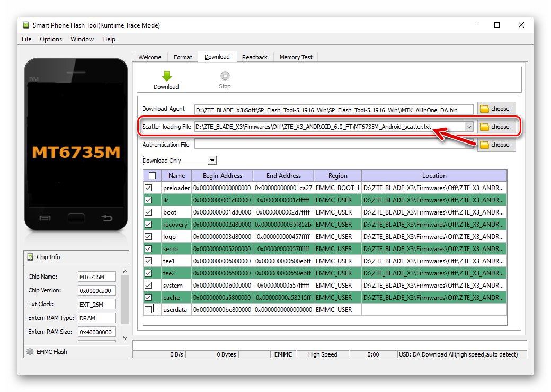The width and height of the screenshot is (551, 392).
Task: Maximize the Smart Phone Flash Tool window
Action: (x=497, y=25)
